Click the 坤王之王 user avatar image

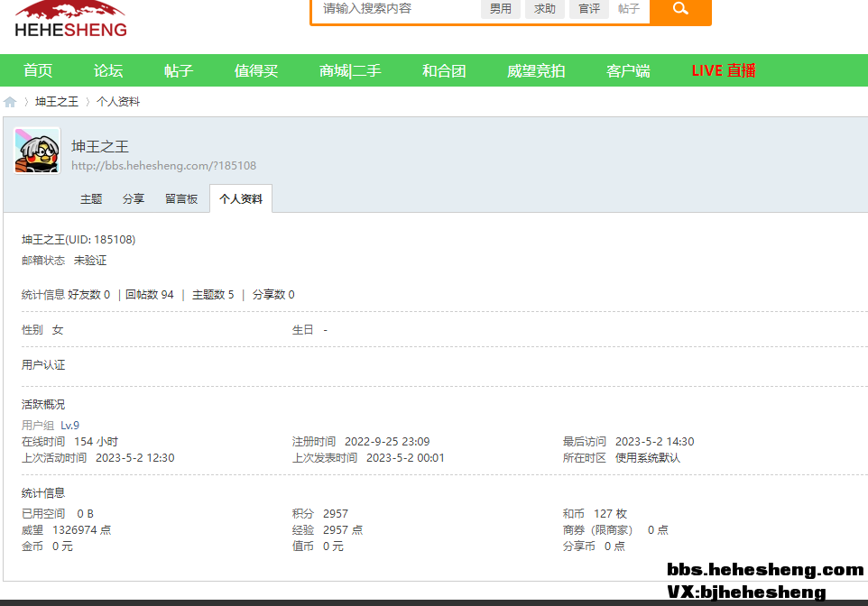[37, 151]
